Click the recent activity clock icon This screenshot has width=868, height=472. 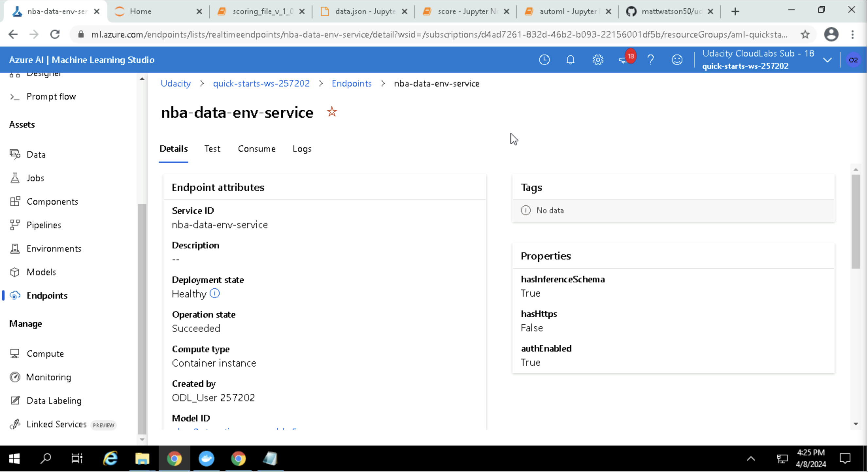[x=544, y=60]
